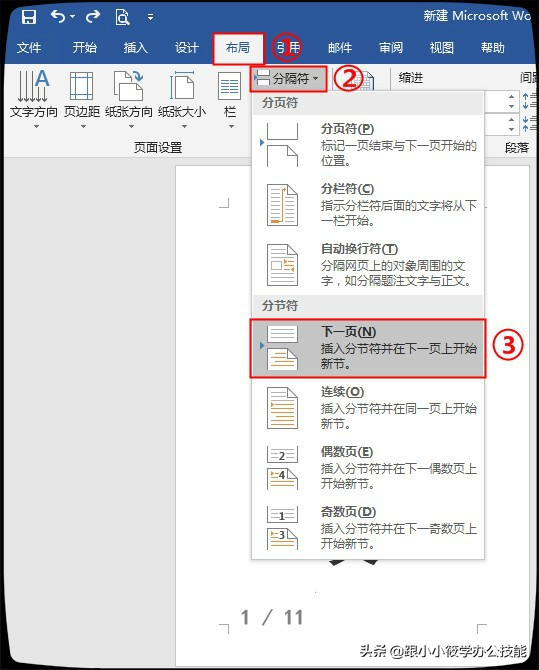
Task: Open the 文件 tab
Action: (x=29, y=47)
